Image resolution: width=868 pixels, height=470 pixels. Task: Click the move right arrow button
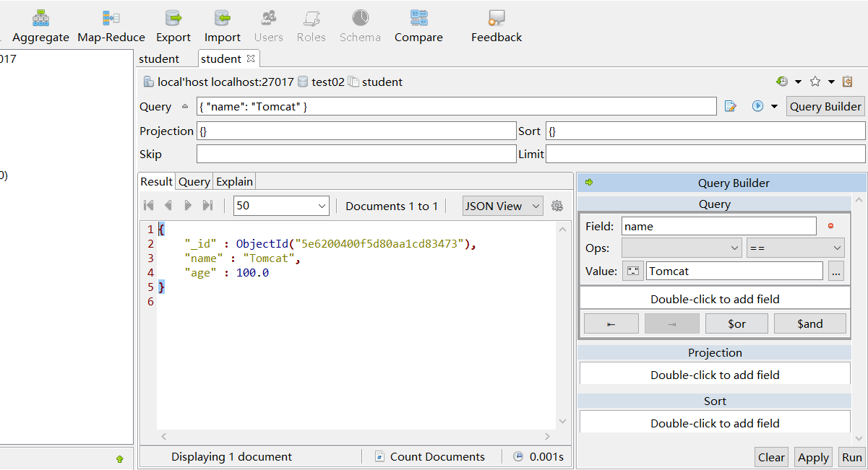pyautogui.click(x=672, y=323)
